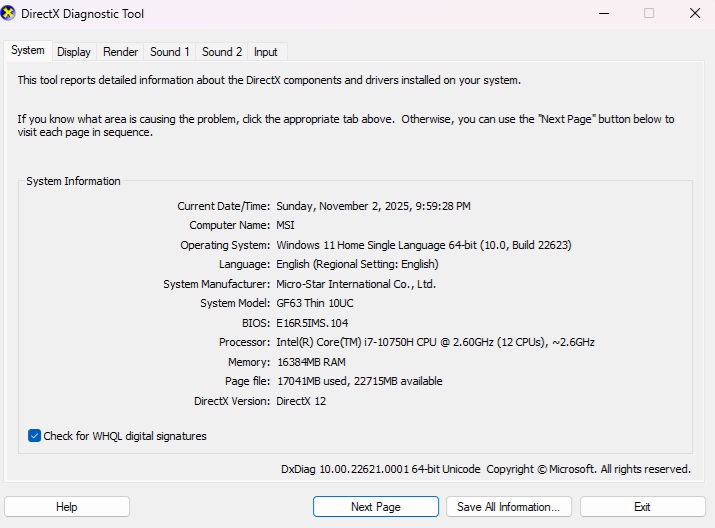Click the Memory 16384MB RAM value
This screenshot has width=715, height=528.
click(311, 362)
